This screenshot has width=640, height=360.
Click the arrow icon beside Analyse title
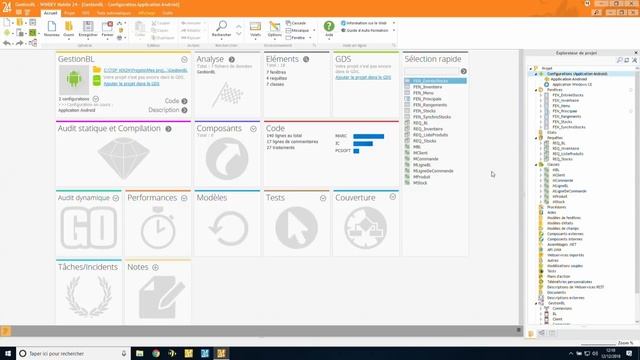coord(231,60)
